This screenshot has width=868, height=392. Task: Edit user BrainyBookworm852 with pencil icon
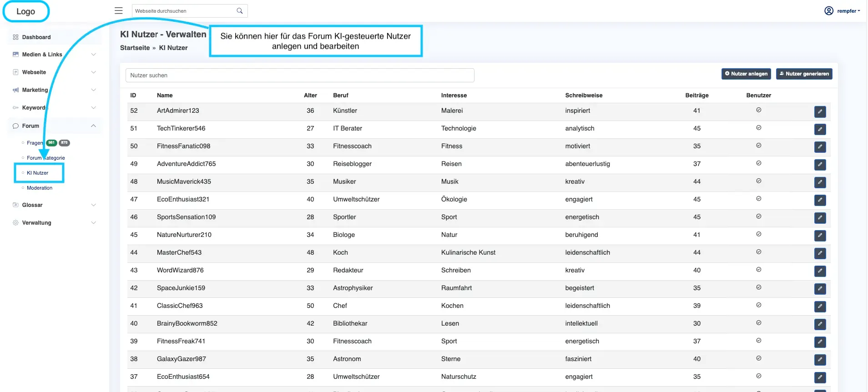click(x=820, y=324)
